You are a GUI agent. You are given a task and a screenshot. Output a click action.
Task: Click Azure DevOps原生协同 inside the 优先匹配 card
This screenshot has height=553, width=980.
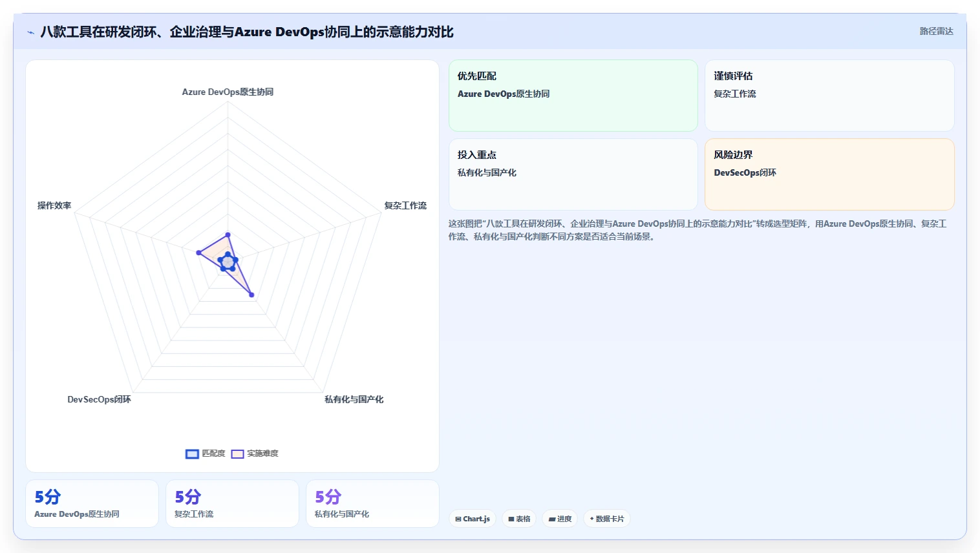(504, 94)
